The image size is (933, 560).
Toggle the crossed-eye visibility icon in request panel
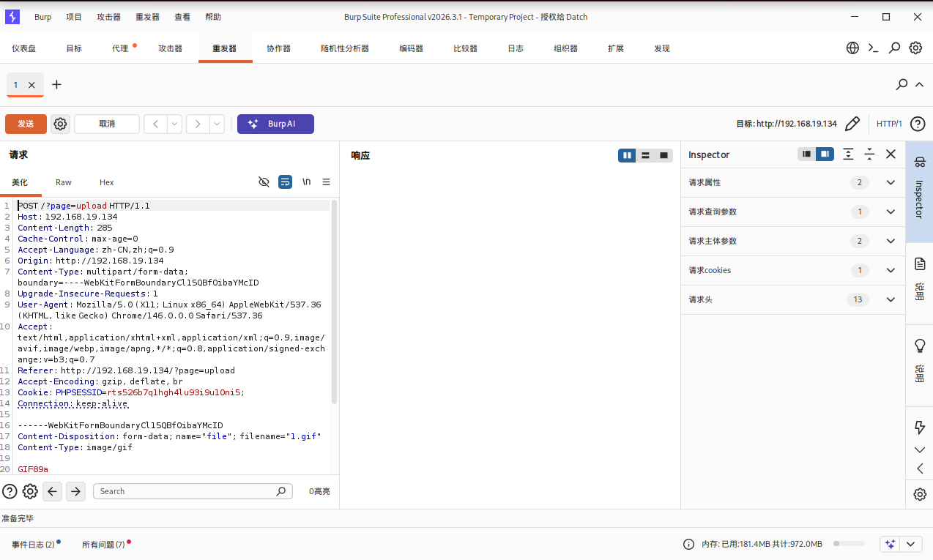point(264,182)
